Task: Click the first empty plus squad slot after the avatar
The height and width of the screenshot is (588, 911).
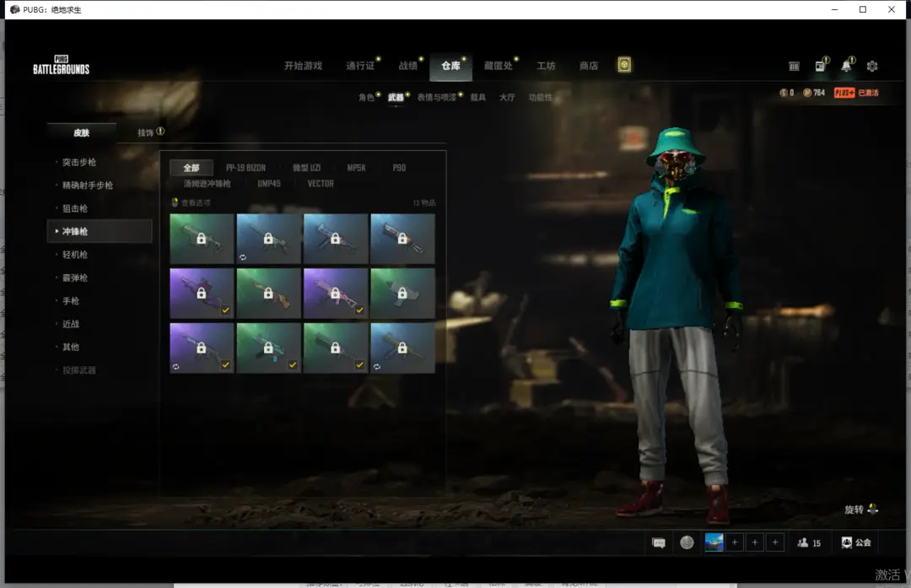Action: (x=735, y=542)
